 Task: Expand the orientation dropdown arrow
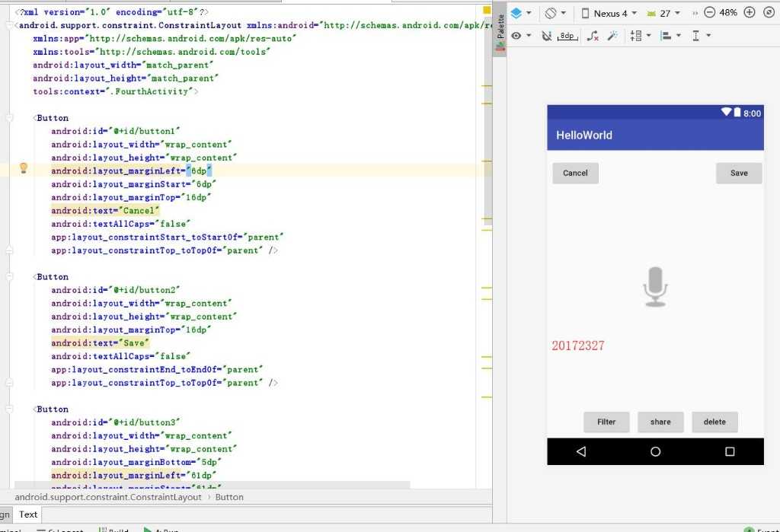pos(564,14)
